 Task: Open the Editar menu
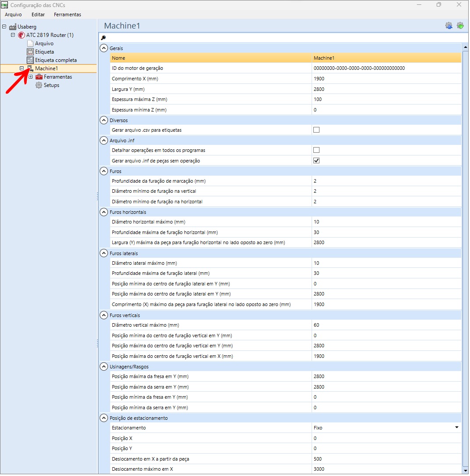point(38,14)
